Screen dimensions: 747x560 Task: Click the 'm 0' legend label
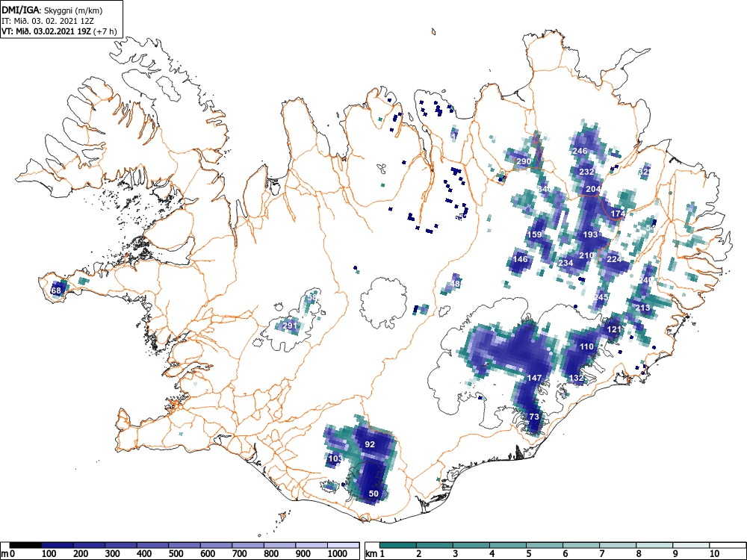[8, 554]
